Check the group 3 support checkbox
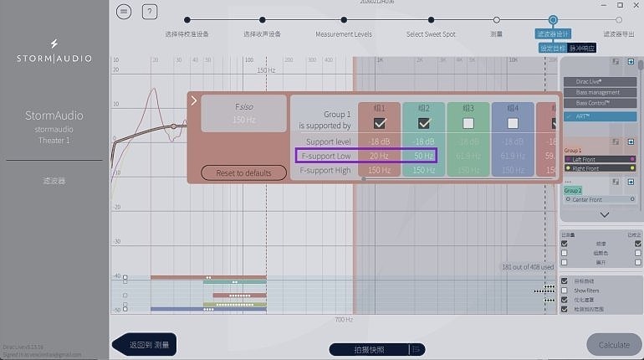 point(468,123)
